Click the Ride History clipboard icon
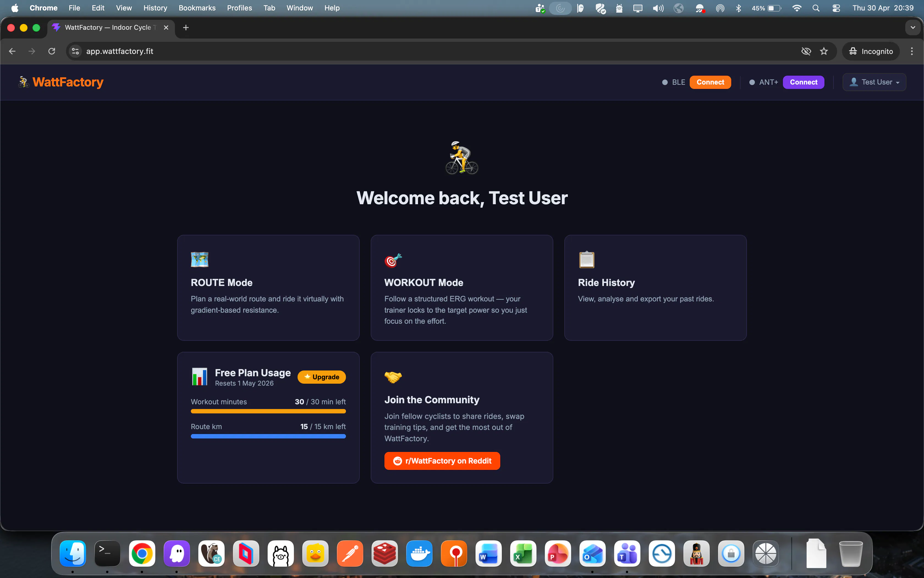 (587, 260)
